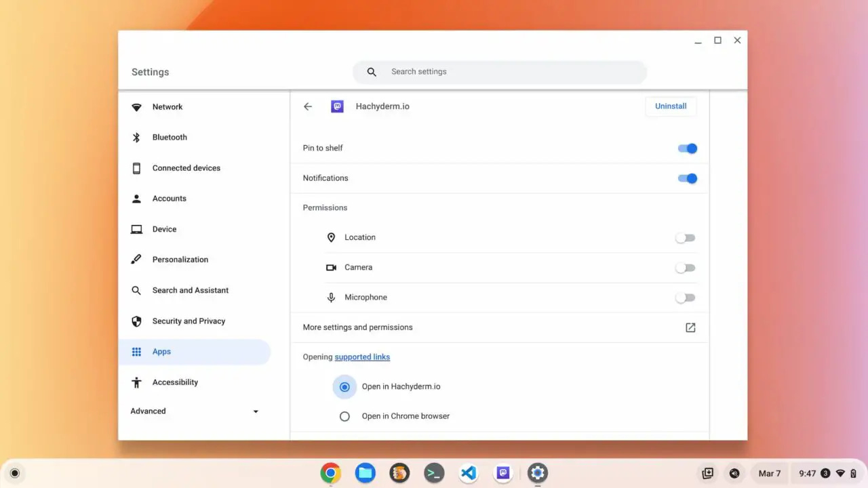This screenshot has width=868, height=488.
Task: Click the Device laptop icon
Action: [x=136, y=229]
